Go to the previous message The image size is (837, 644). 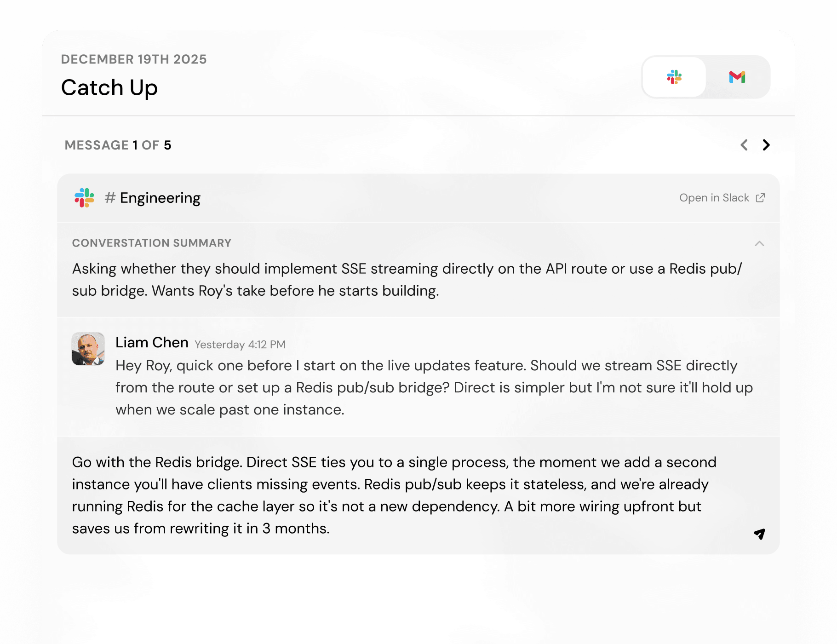(744, 145)
